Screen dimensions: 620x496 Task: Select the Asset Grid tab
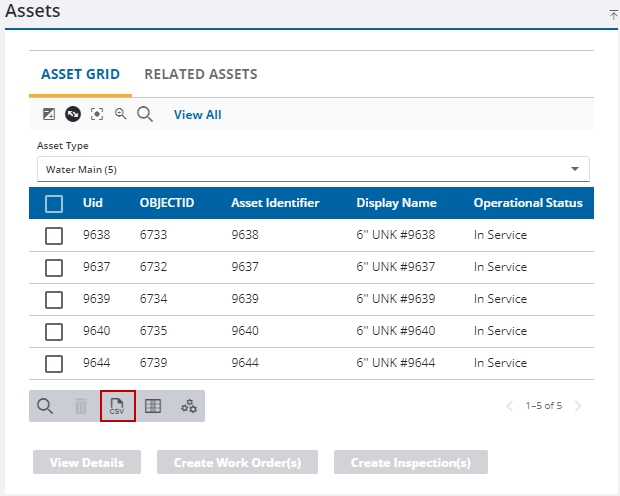[x=80, y=74]
